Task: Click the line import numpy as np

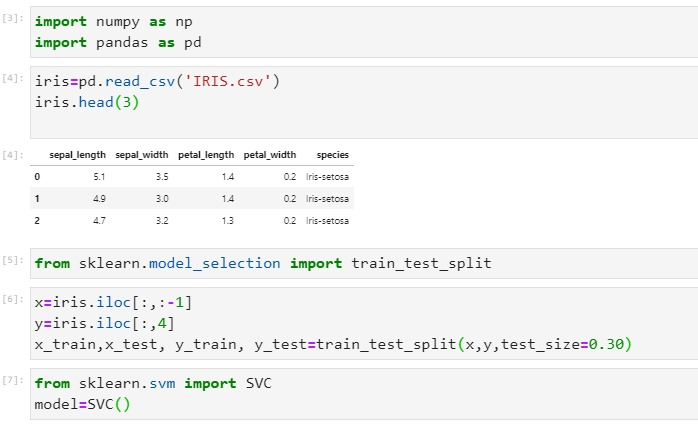Action: (114, 21)
